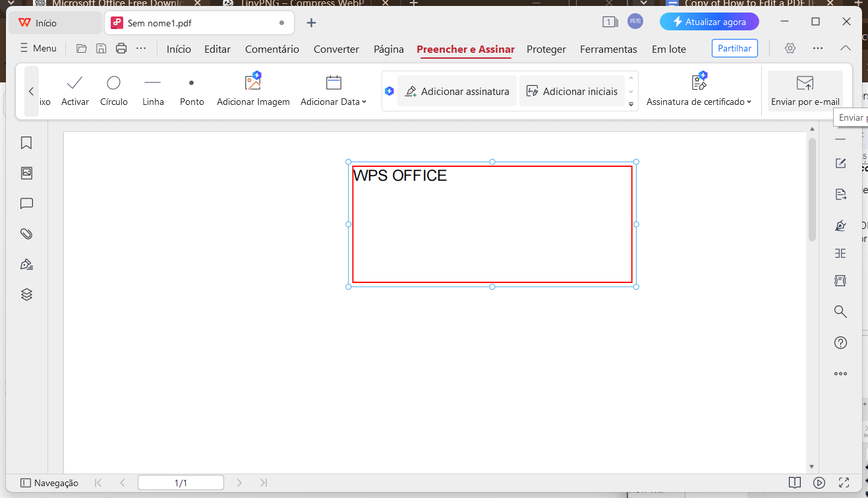Switch to the Página tab
This screenshot has height=498, width=868.
[x=389, y=49]
